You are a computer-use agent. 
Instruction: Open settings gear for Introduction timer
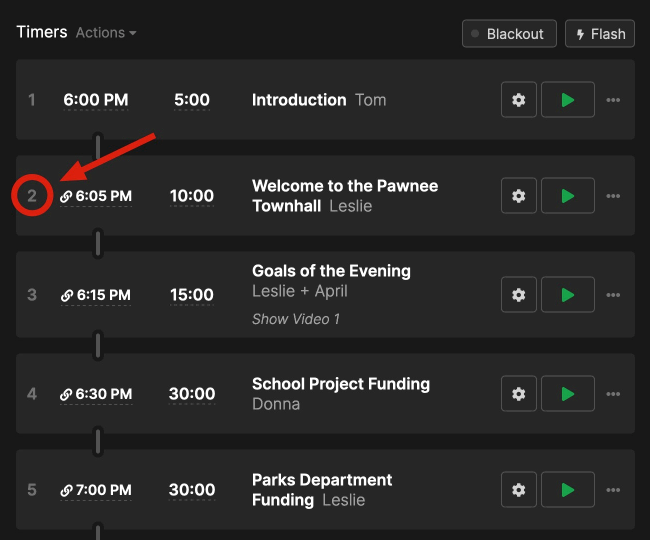pyautogui.click(x=519, y=100)
